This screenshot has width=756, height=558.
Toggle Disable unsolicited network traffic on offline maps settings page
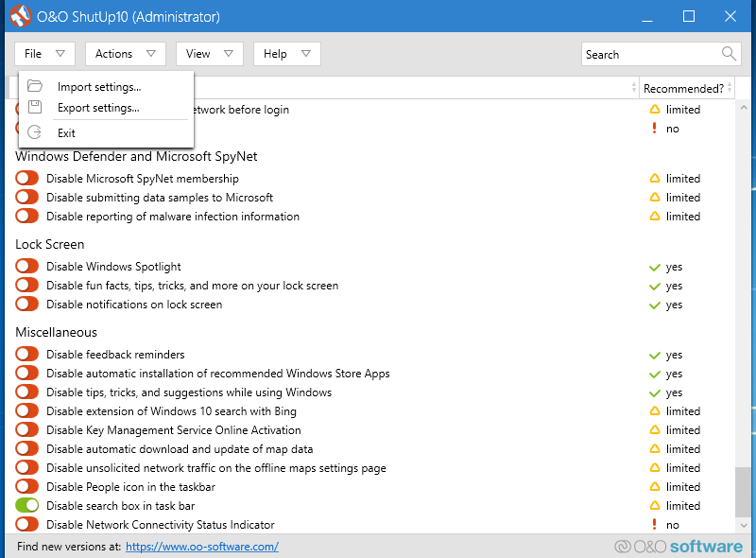[x=27, y=467]
